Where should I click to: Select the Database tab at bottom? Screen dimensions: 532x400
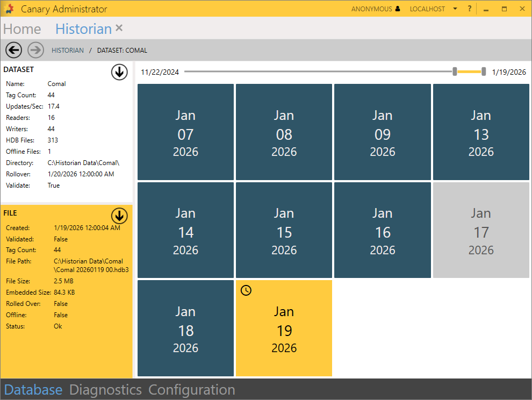click(33, 390)
